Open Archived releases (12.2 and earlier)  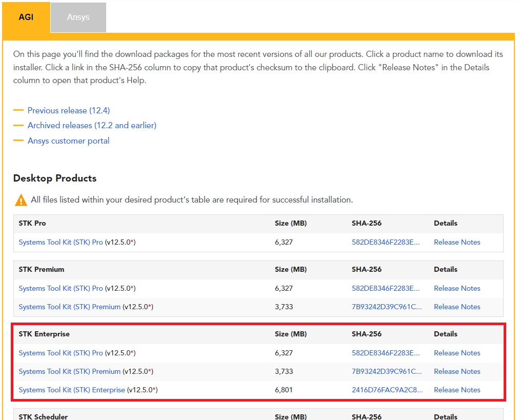tap(92, 125)
